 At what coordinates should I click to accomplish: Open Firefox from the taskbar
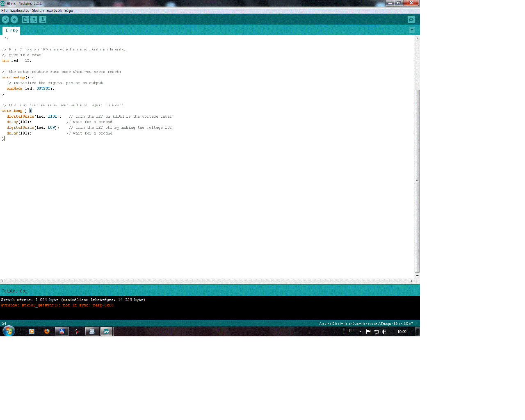(47, 331)
